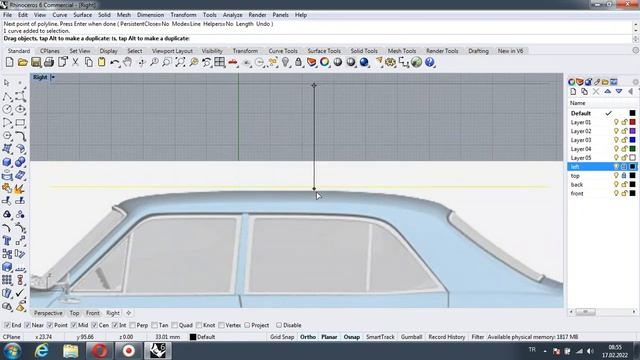Move layer down with the down triangle
Image resolution: width=640 pixels, height=360 pixels.
point(619,92)
